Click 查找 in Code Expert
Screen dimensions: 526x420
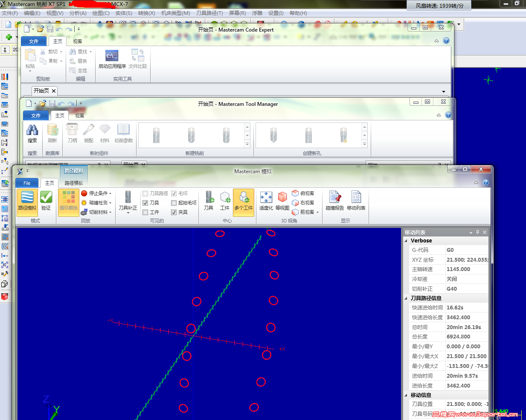pos(81,52)
